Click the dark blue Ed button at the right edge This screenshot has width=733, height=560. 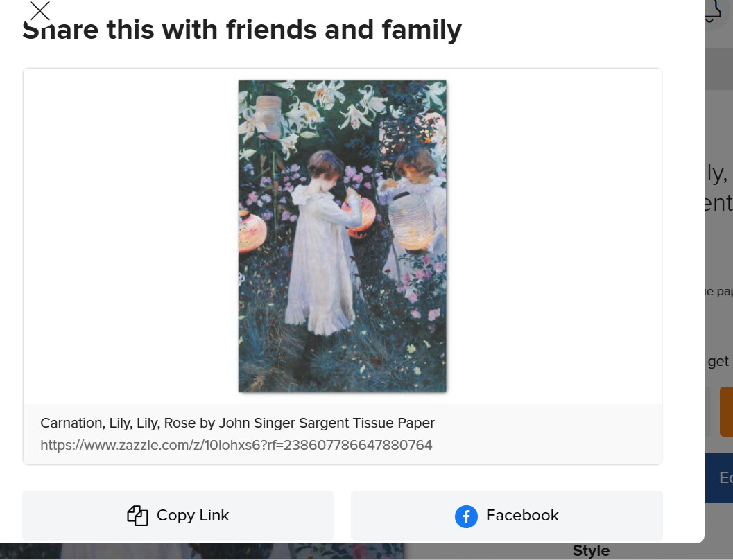pyautogui.click(x=719, y=478)
